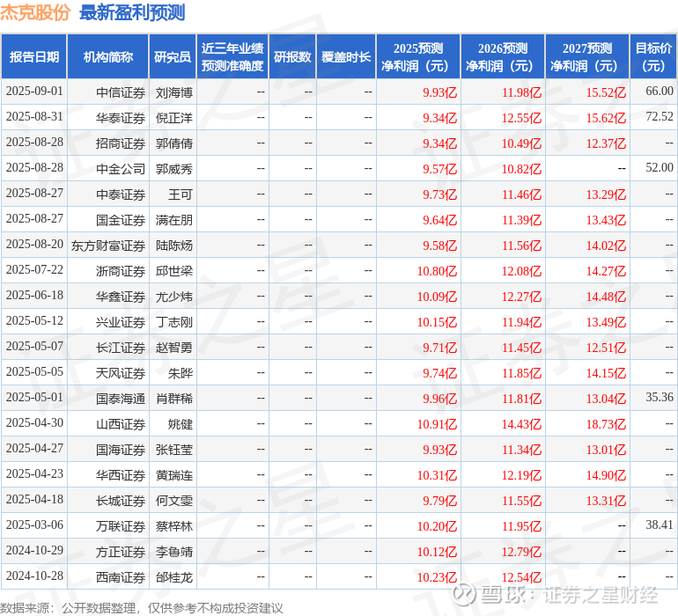Click the 13.29亿 forecast value
This screenshot has height=616, width=678.
click(606, 194)
